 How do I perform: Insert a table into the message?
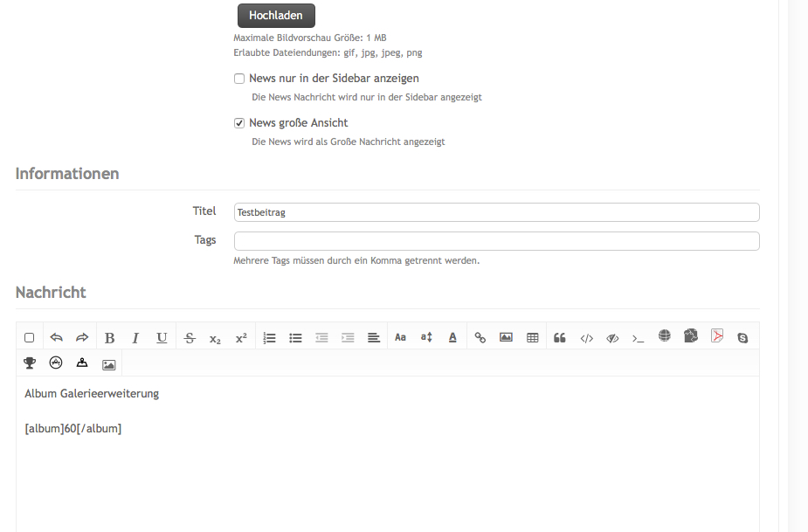point(533,337)
